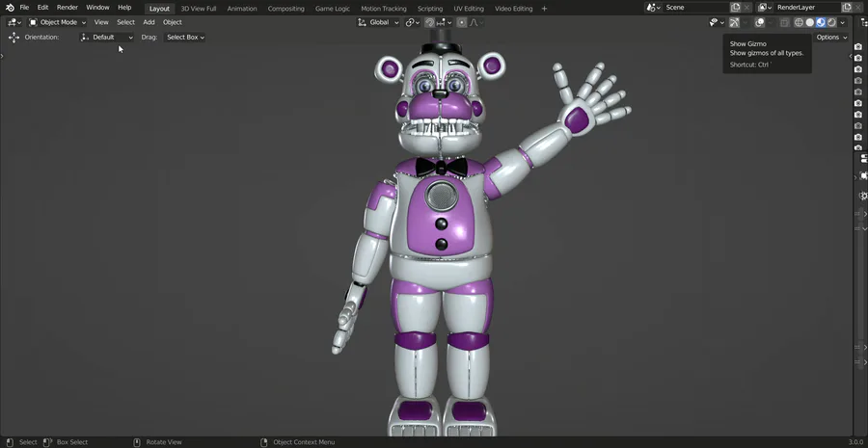
Task: Open the Global transform orientation dropdown
Action: (379, 22)
